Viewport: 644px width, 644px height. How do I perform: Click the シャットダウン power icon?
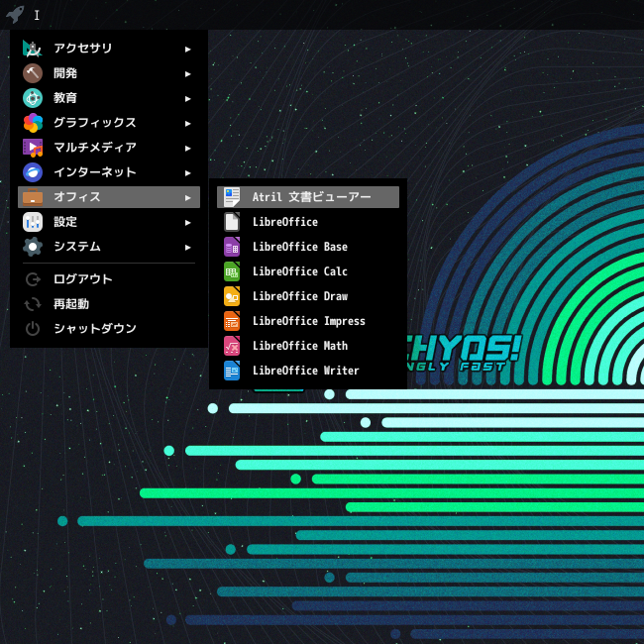(33, 329)
